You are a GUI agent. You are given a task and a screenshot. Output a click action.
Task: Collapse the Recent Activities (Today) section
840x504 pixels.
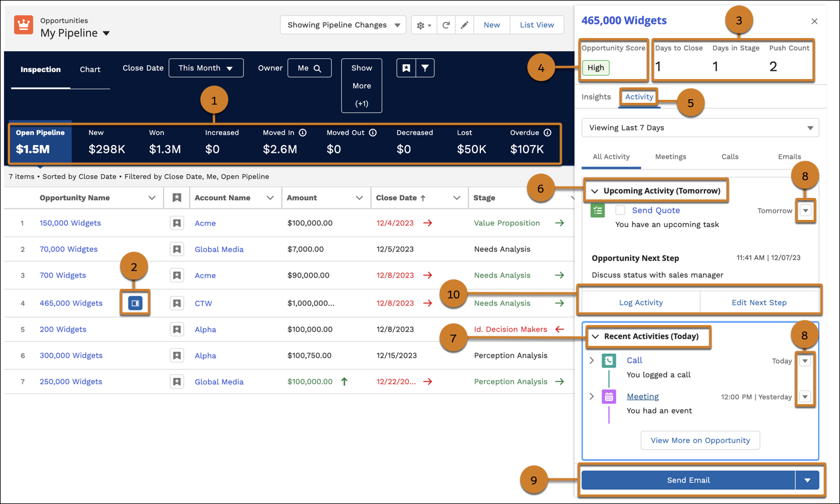click(595, 336)
